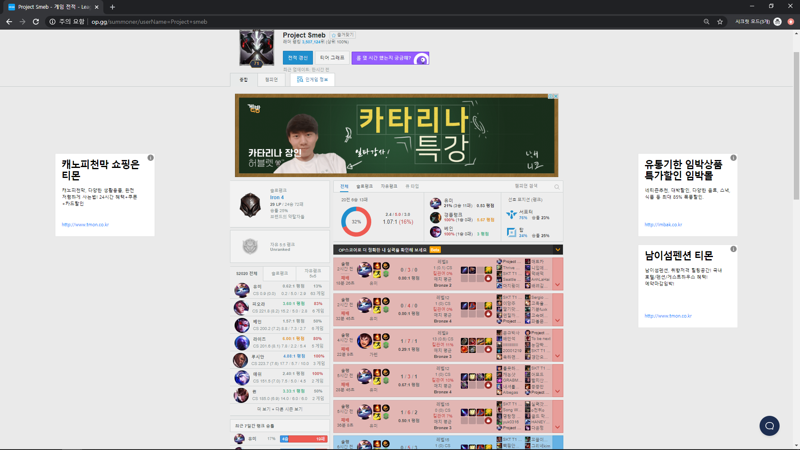Open the tmon.co.kr link in lower right ad

coord(668,316)
